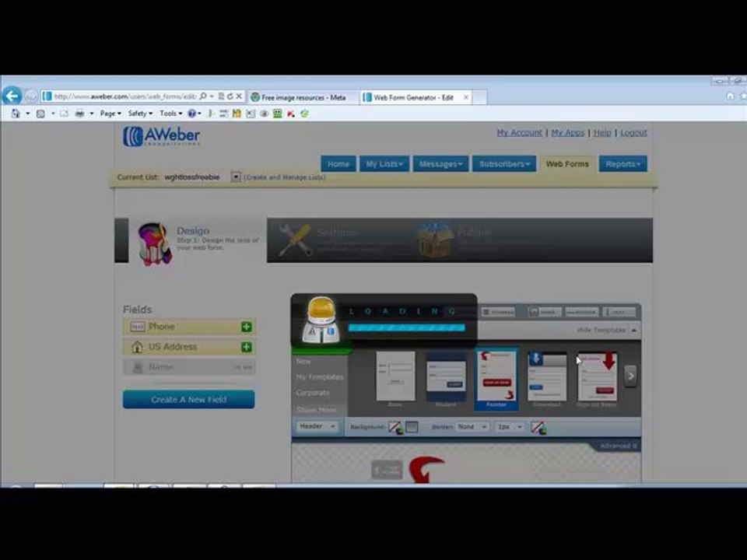The height and width of the screenshot is (560, 747).
Task: Click the house icon beside US Address
Action: coord(137,347)
